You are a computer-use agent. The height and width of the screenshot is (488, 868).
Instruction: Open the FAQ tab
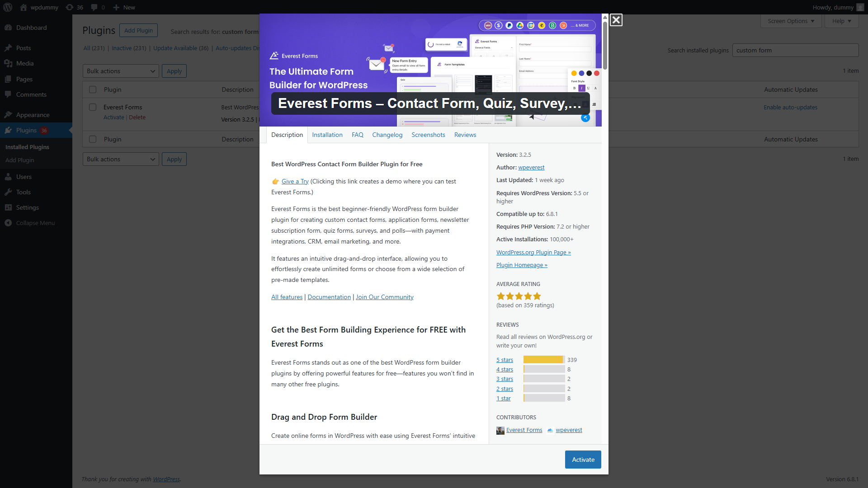pos(358,135)
